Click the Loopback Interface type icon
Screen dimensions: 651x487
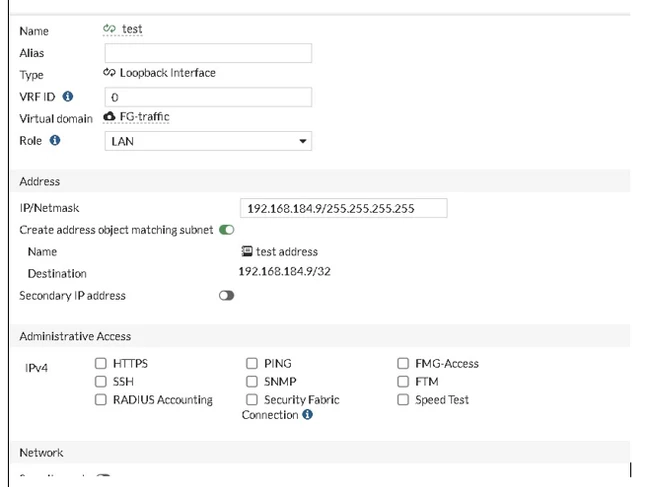tap(109, 73)
